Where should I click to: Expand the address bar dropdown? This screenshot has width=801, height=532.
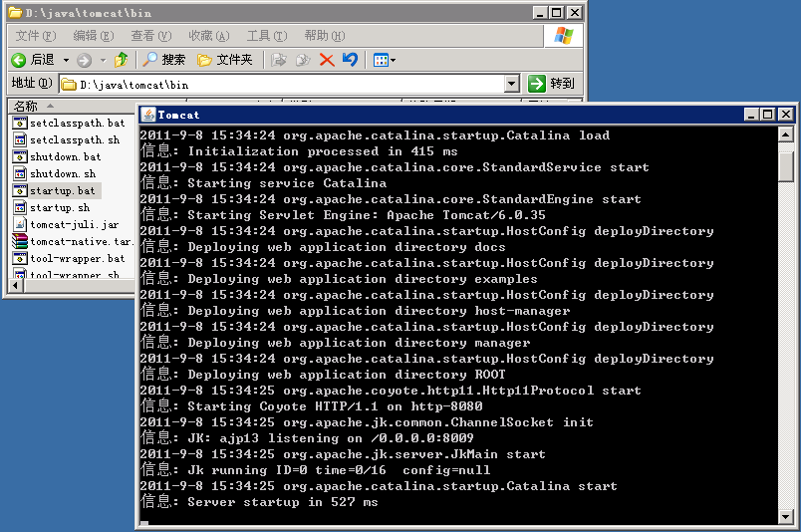[x=511, y=84]
